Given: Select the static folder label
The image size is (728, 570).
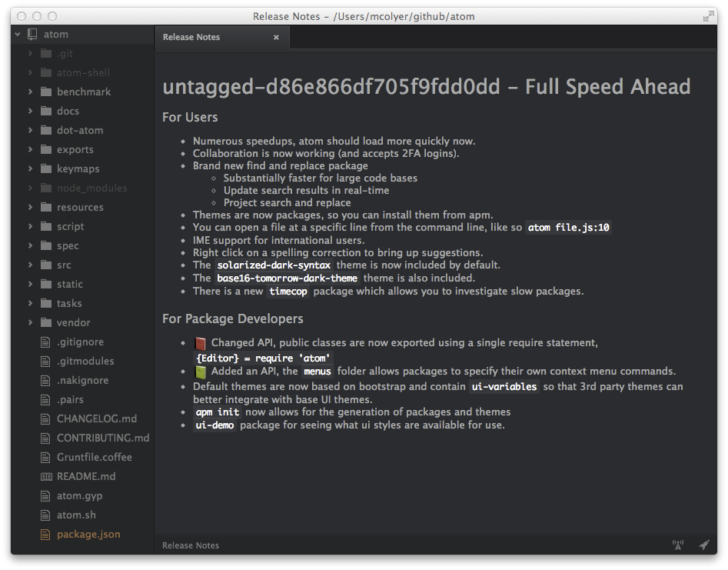Looking at the screenshot, I should 70,285.
